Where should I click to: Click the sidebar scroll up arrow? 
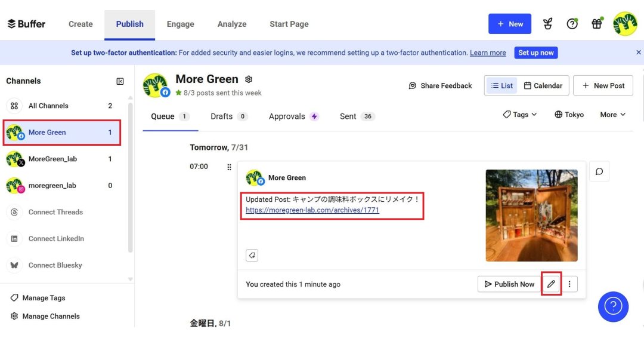tap(130, 98)
